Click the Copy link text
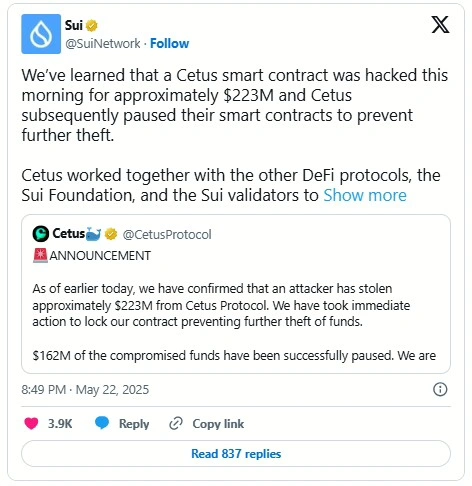This screenshot has width=472, height=486. (x=218, y=424)
